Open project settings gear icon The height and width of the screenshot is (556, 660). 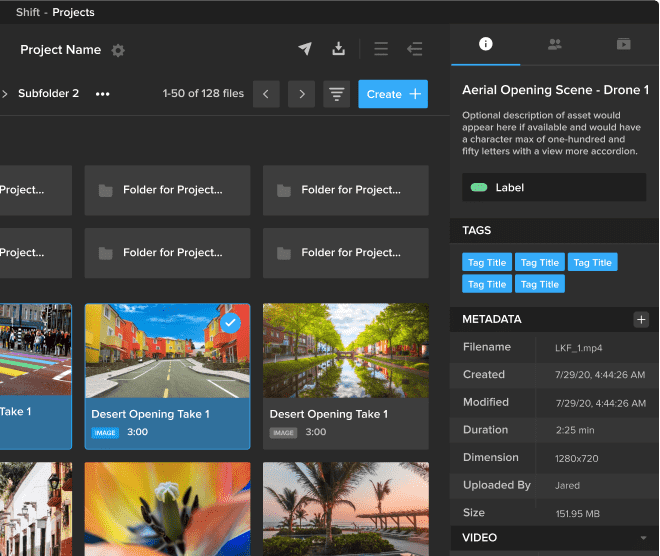[x=118, y=51]
